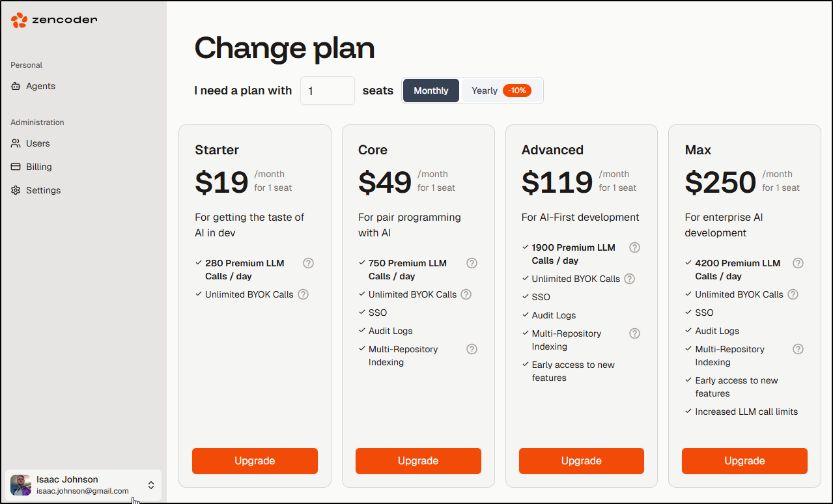Expand account switcher chevron next to Isaac Johnson
The image size is (833, 504).
tap(151, 485)
